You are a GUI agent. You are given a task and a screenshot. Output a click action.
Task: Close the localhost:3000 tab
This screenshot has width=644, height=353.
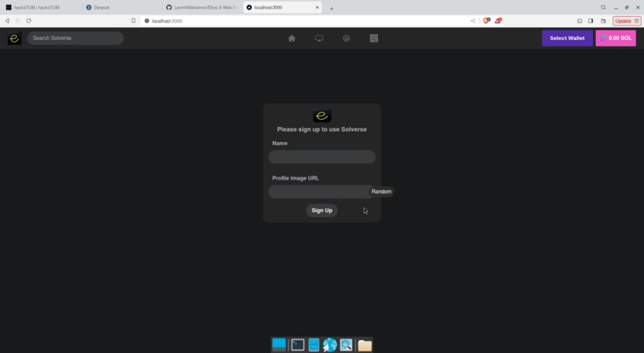pyautogui.click(x=317, y=7)
